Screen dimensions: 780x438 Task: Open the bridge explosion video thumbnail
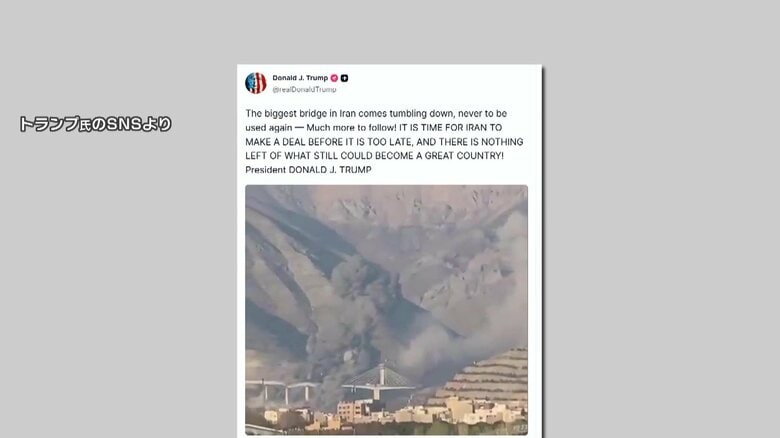pos(387,310)
